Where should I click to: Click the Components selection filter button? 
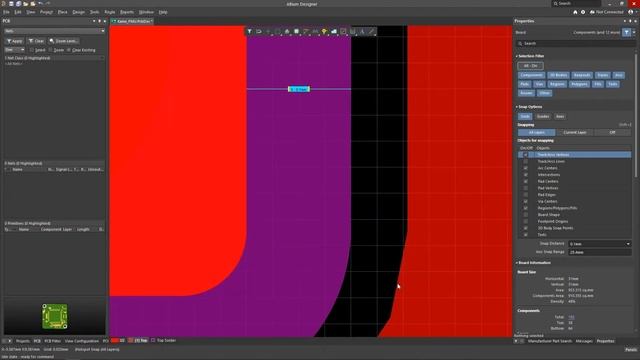(531, 75)
